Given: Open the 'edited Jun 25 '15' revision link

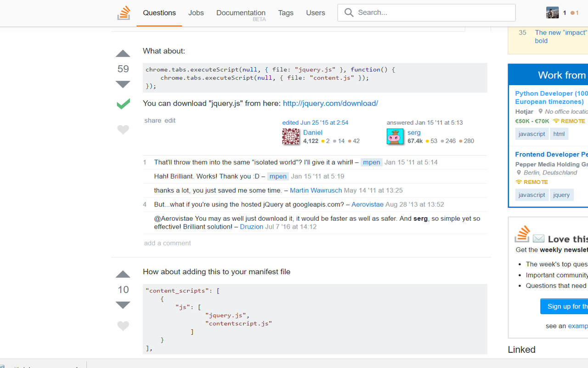Looking at the screenshot, I should click(x=315, y=123).
